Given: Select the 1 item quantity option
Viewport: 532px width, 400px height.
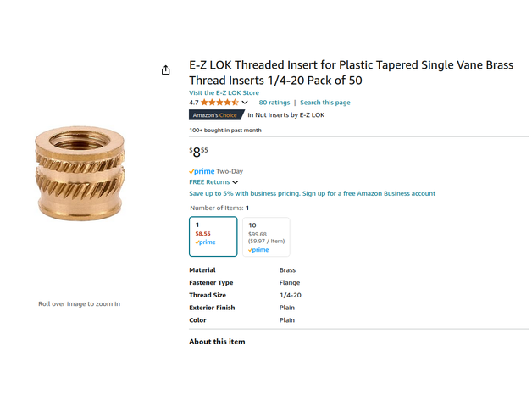Looking at the screenshot, I should 213,236.
